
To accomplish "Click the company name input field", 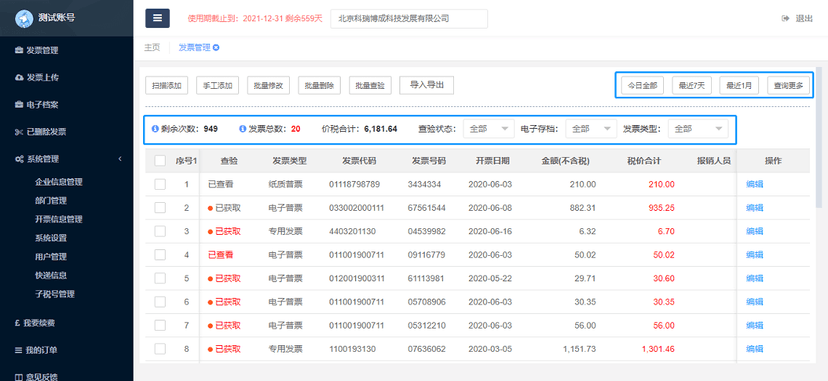I will [x=409, y=18].
